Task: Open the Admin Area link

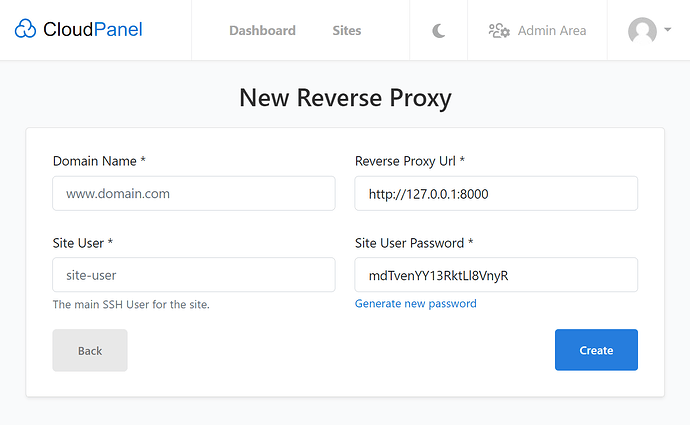Action: [552, 30]
